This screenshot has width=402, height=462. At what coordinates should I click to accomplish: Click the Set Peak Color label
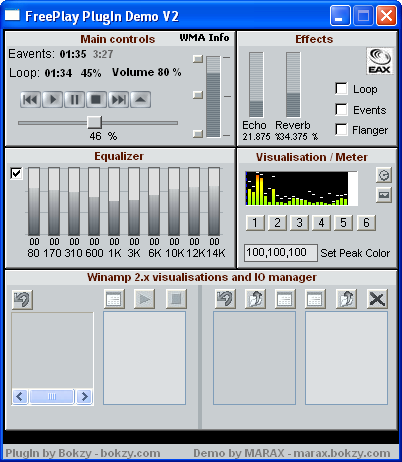355,253
